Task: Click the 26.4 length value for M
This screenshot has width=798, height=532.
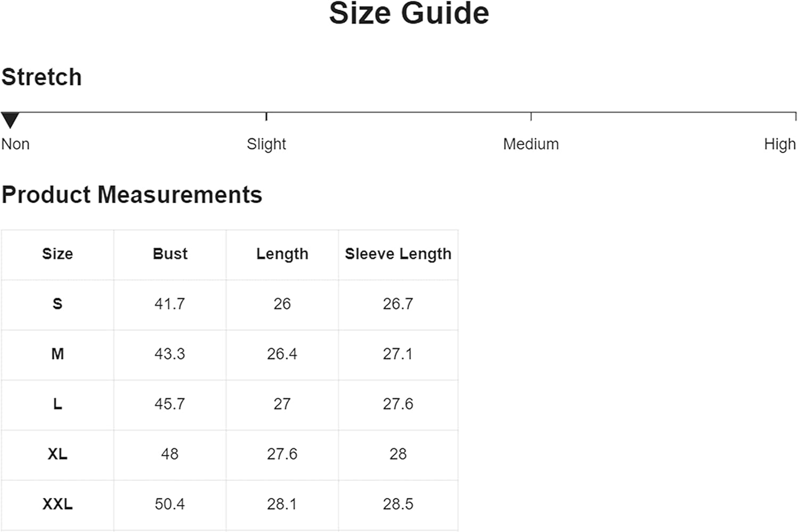Action: (282, 354)
